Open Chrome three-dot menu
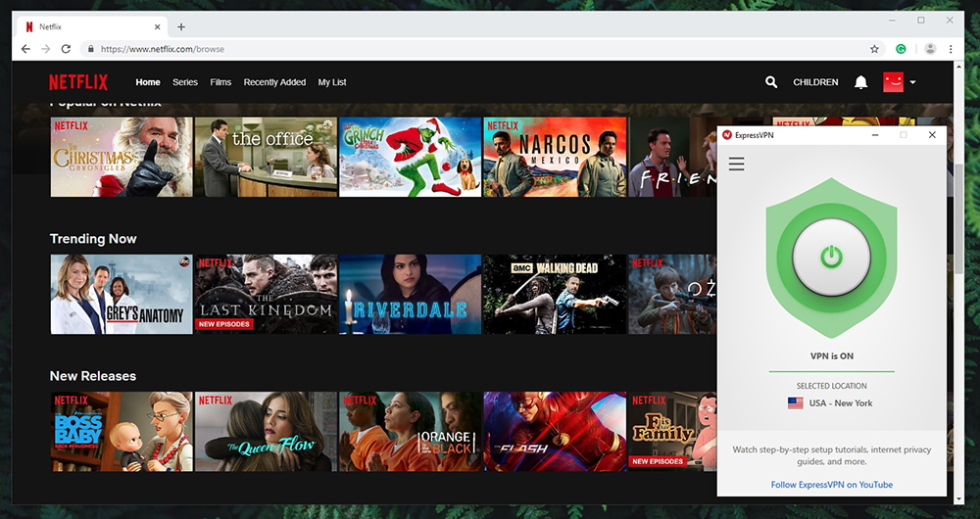Image resolution: width=980 pixels, height=519 pixels. coord(951,49)
